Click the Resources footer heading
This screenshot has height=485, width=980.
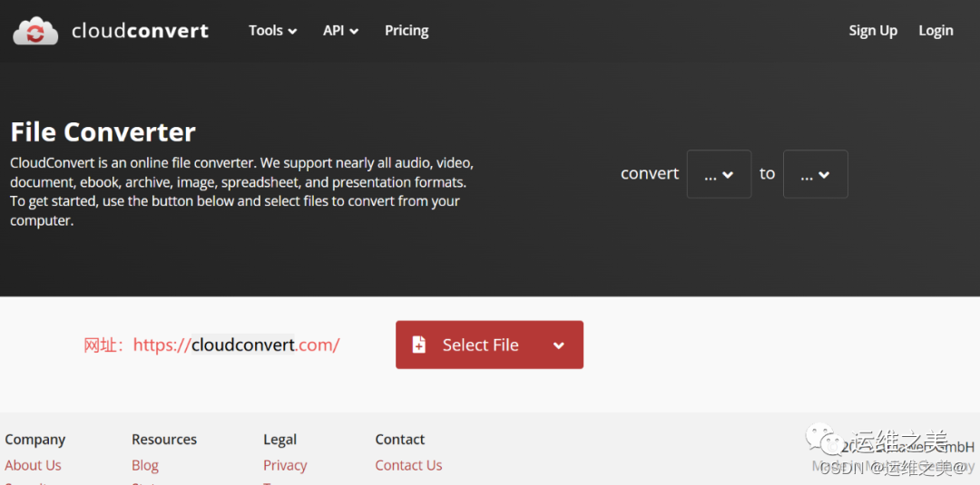[164, 440]
